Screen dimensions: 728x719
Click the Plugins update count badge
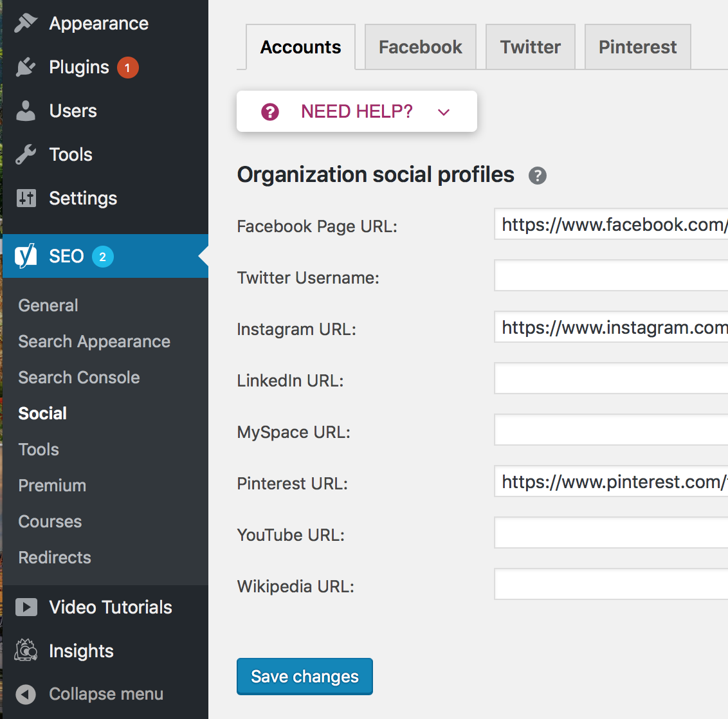[x=128, y=68]
